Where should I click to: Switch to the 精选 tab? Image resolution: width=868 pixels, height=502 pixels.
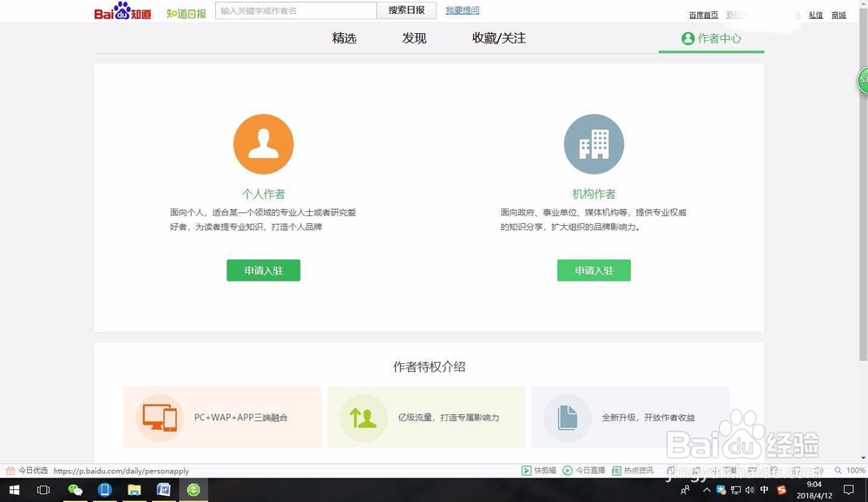click(x=344, y=38)
